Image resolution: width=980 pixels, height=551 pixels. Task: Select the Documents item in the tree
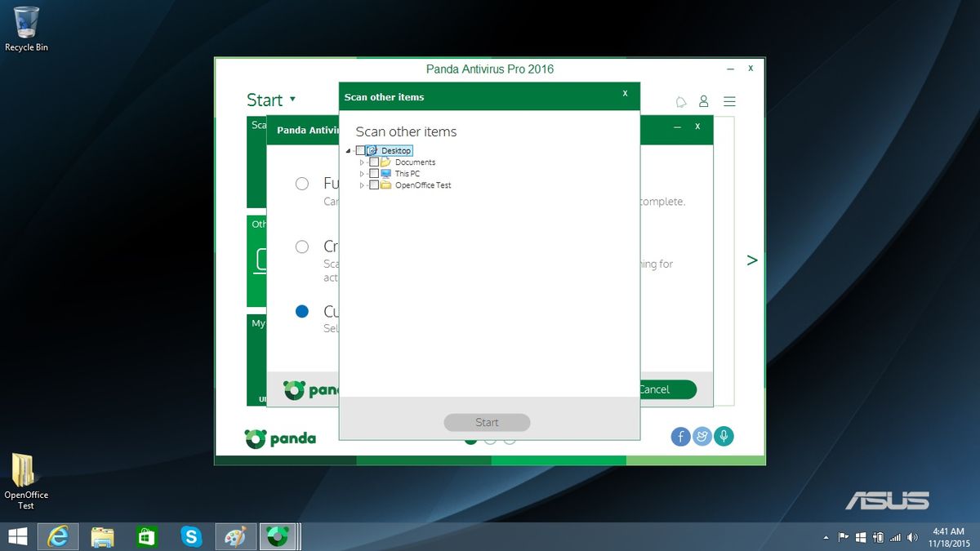coord(415,162)
